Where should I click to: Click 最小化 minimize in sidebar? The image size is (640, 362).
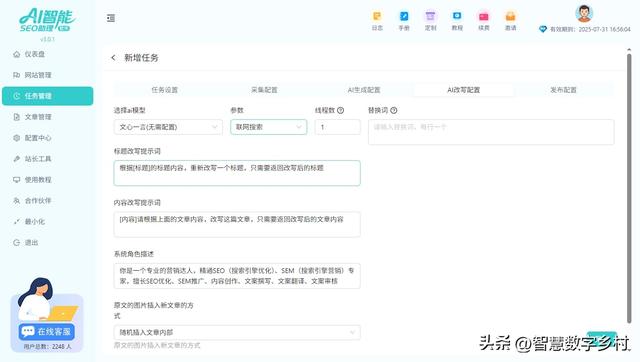[47, 222]
